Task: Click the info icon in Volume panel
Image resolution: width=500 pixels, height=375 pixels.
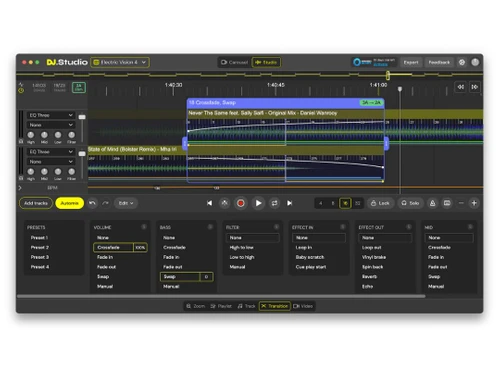Action: (144, 227)
